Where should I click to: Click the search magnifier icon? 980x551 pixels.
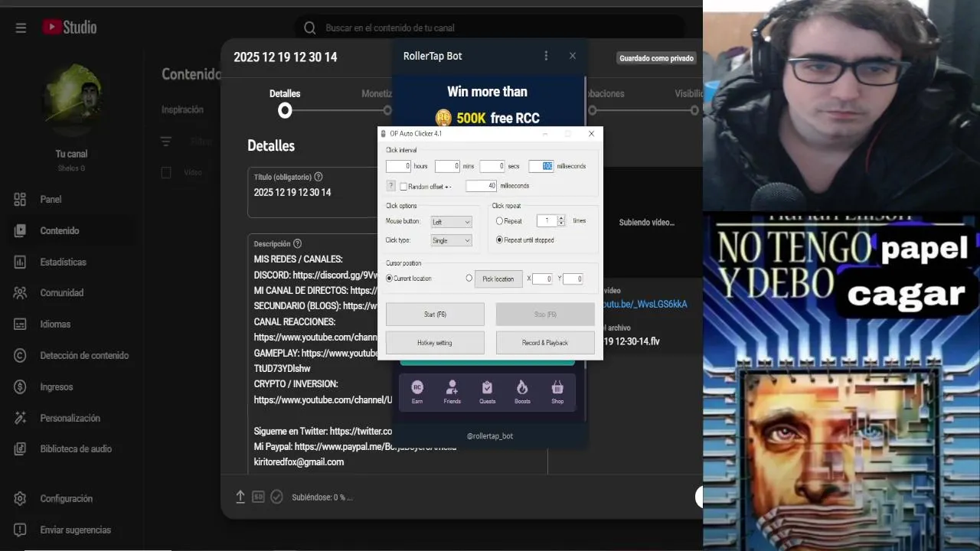coord(309,28)
